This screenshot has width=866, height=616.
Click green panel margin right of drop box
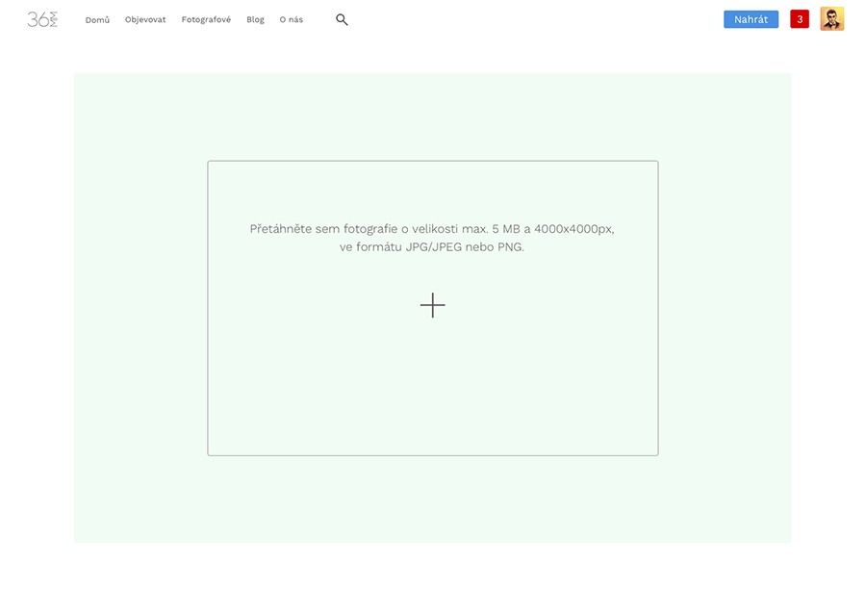pos(725,308)
